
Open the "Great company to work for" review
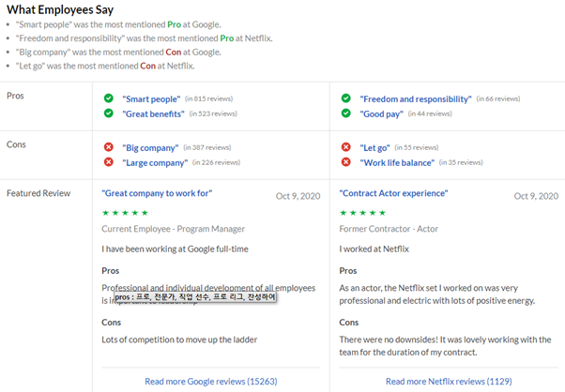point(157,193)
